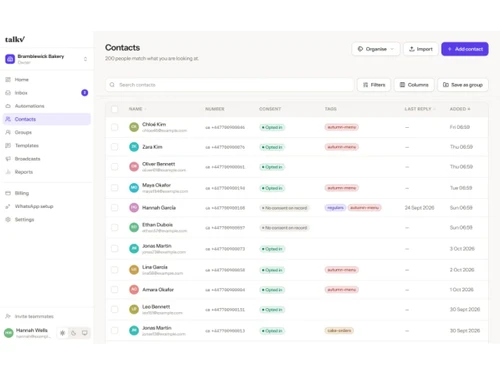This screenshot has height=375, width=500.
Task: Focus the Search contacts field
Action: point(230,85)
